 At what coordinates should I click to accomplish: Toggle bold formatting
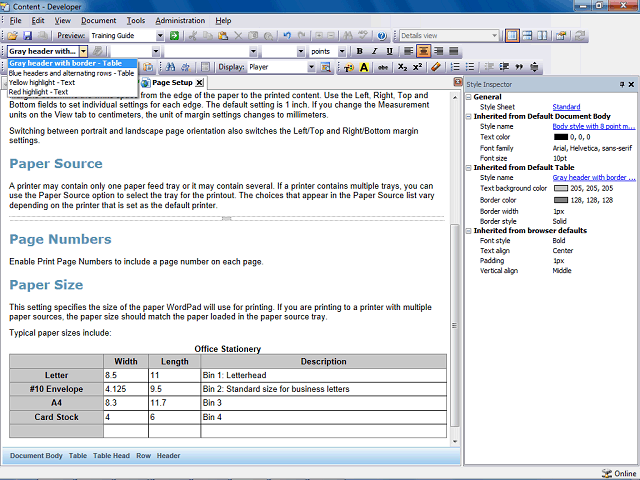(359, 51)
